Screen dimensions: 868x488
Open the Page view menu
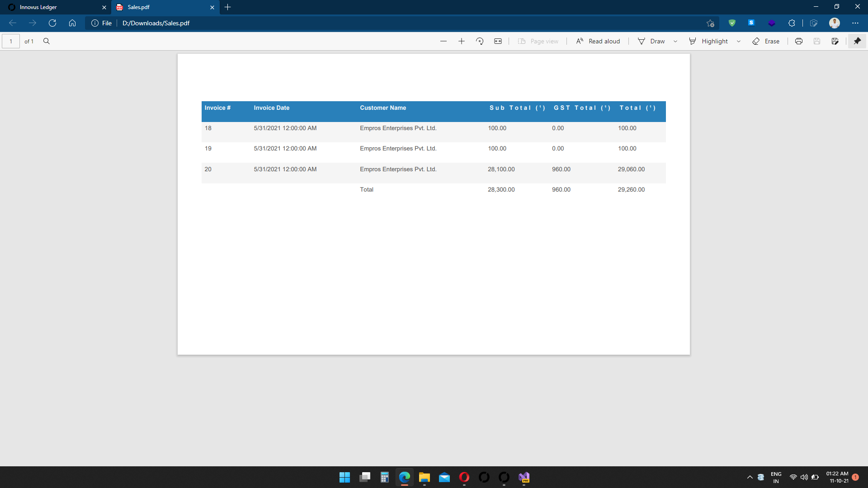pyautogui.click(x=538, y=41)
